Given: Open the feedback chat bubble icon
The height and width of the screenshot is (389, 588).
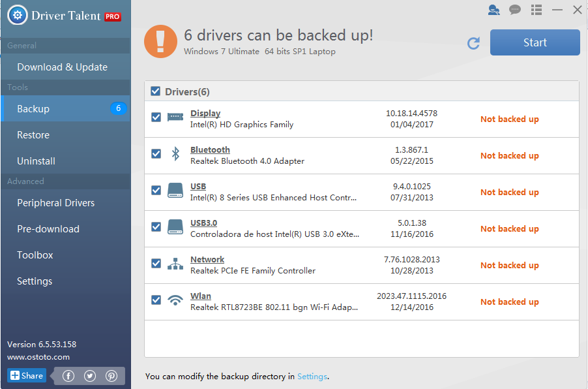Looking at the screenshot, I should 515,10.
